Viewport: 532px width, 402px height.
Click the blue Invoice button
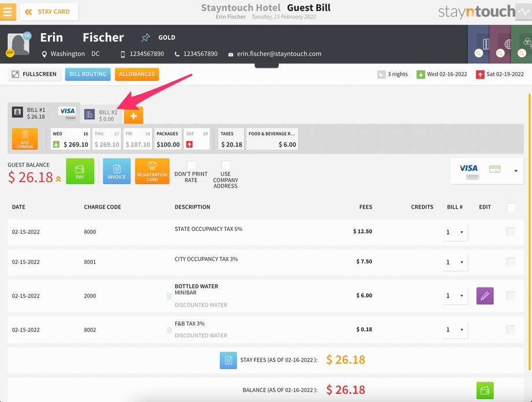point(117,171)
